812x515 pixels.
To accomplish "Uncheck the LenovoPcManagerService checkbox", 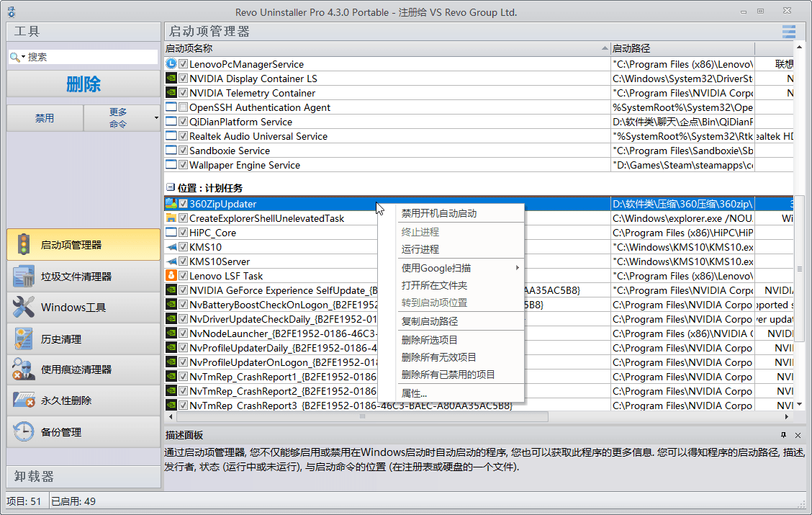I will 183,64.
